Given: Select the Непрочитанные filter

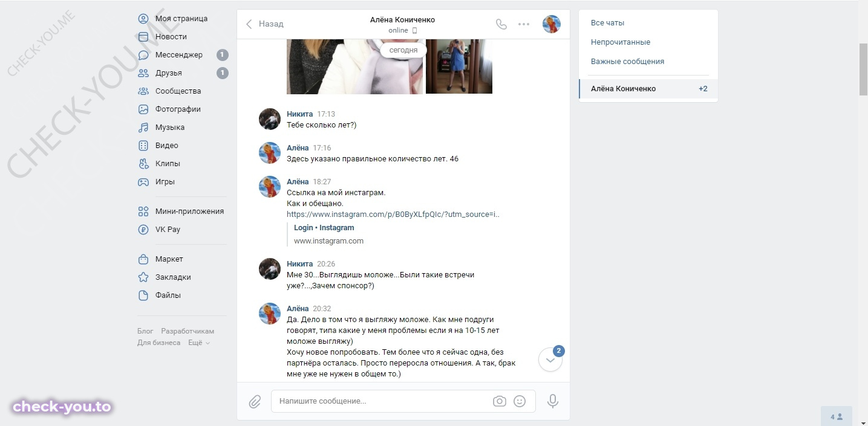Looking at the screenshot, I should click(621, 42).
